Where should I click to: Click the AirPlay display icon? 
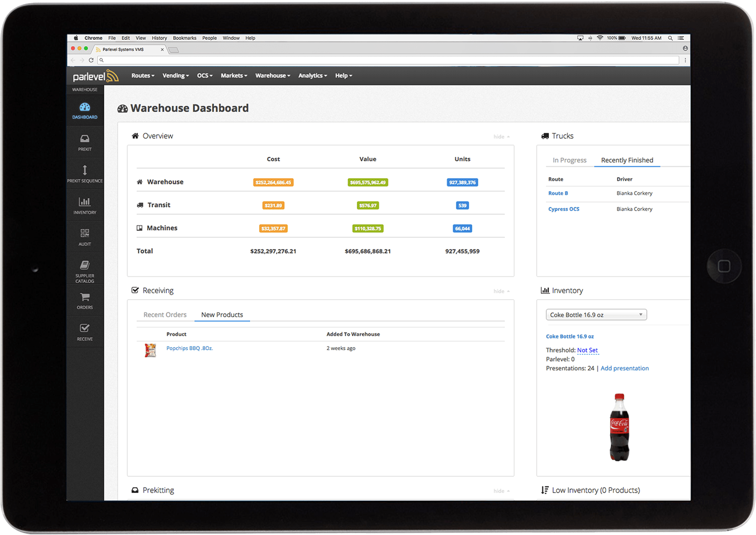point(580,38)
